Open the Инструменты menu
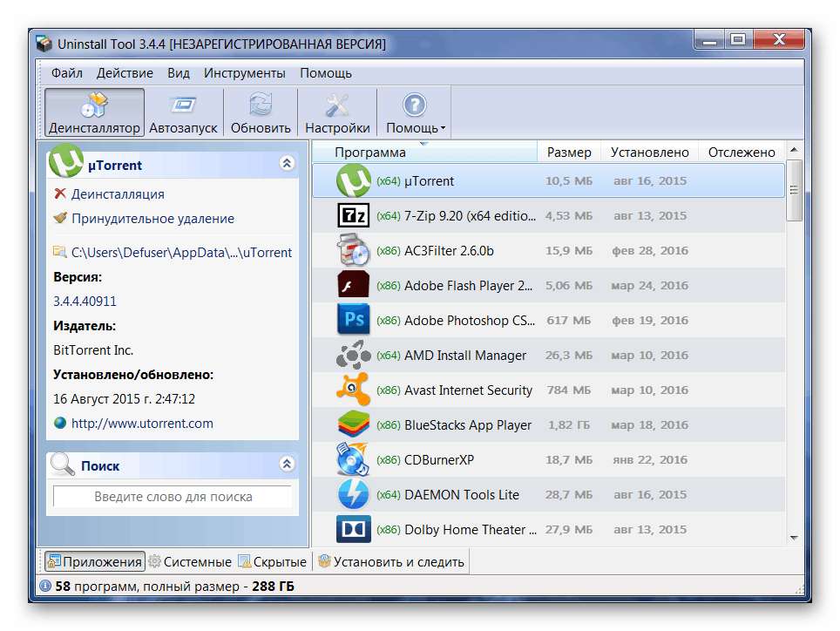 tap(244, 73)
